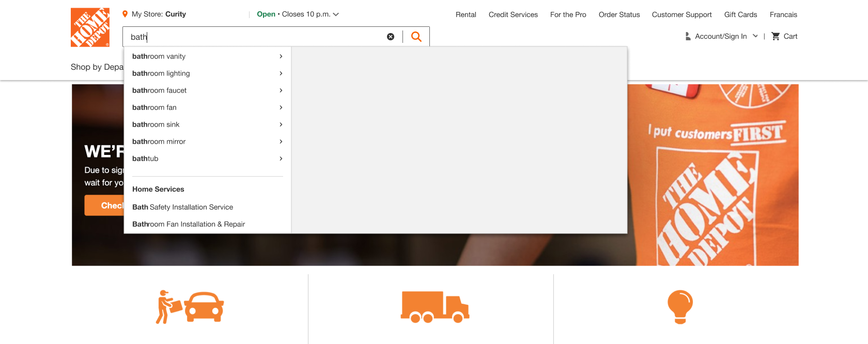Switch language to Francais
Image resolution: width=868 pixels, height=344 pixels.
783,14
